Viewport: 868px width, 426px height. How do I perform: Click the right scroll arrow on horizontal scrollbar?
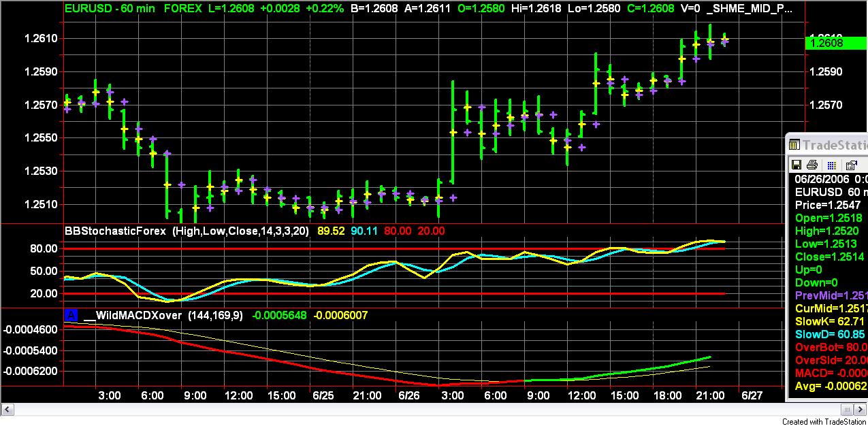(x=860, y=409)
